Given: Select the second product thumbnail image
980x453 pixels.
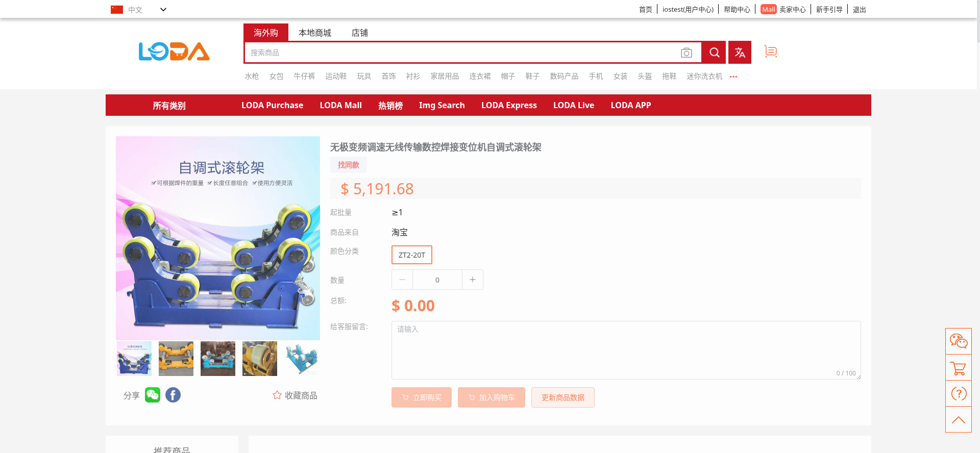Looking at the screenshot, I should (176, 359).
